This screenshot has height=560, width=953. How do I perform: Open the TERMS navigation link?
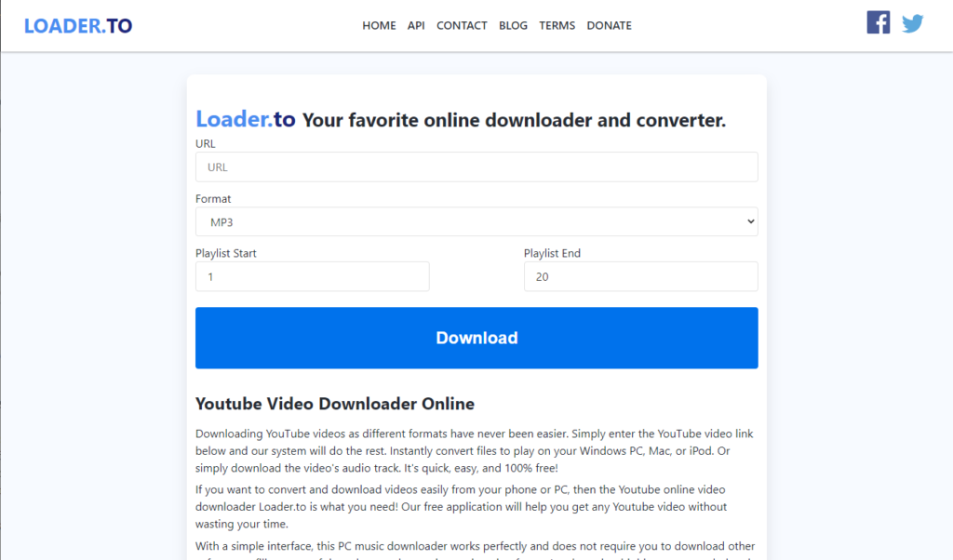click(x=557, y=26)
